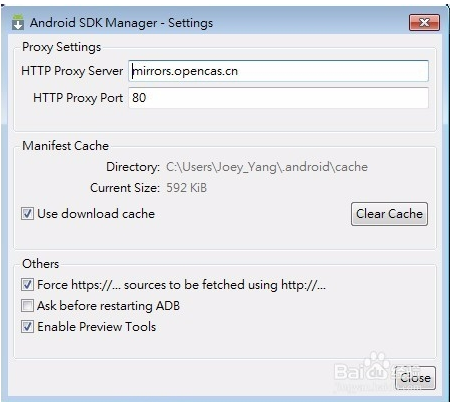The width and height of the screenshot is (450, 402).
Task: Click the Close button
Action: coord(415,378)
